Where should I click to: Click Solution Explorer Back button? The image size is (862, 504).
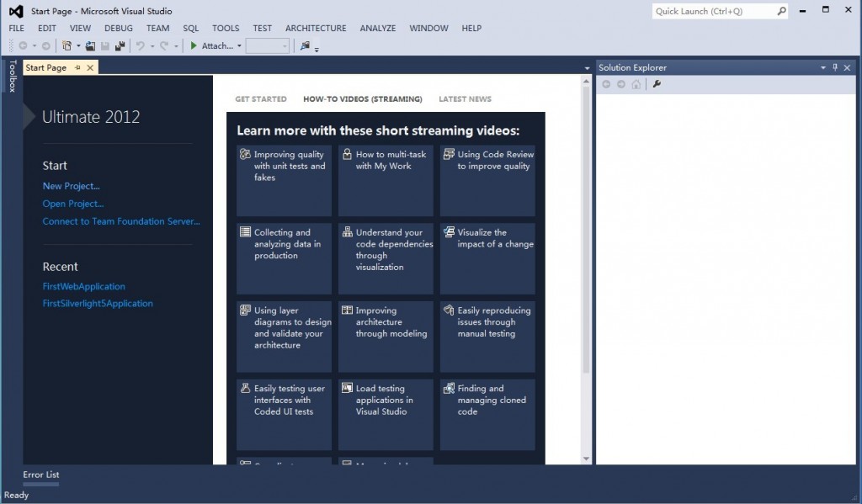(606, 84)
